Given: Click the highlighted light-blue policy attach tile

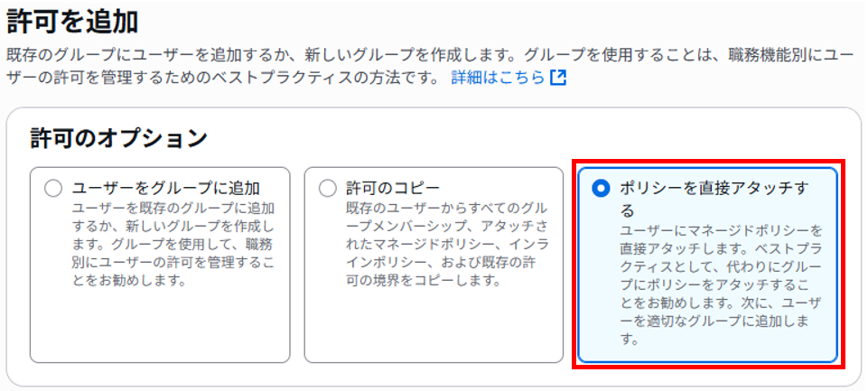Looking at the screenshot, I should (707, 265).
